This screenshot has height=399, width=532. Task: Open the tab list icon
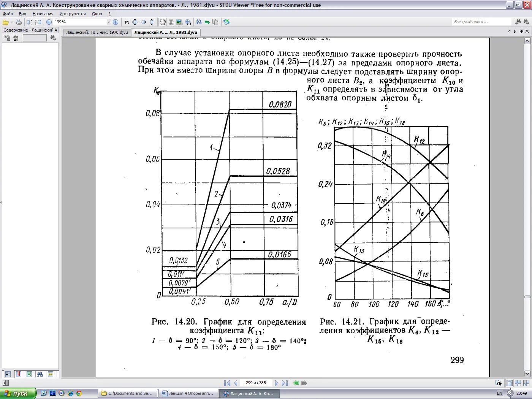click(521, 32)
